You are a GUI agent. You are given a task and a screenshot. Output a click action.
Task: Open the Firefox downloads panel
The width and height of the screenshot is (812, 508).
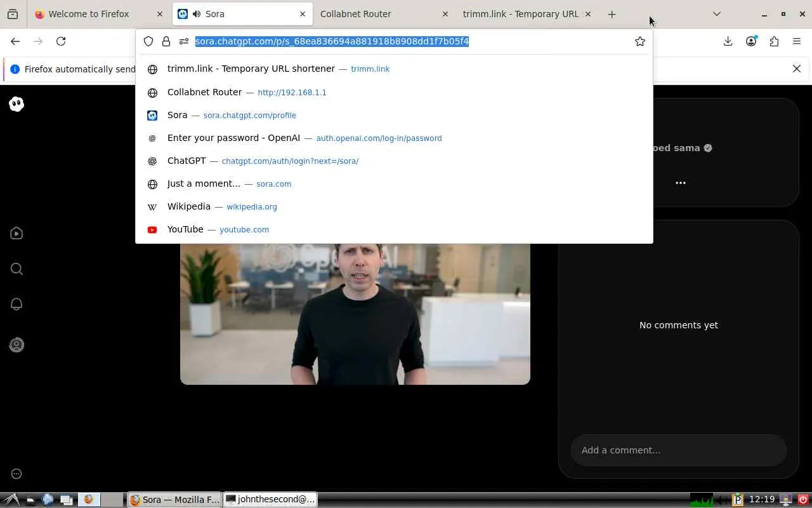click(x=728, y=41)
